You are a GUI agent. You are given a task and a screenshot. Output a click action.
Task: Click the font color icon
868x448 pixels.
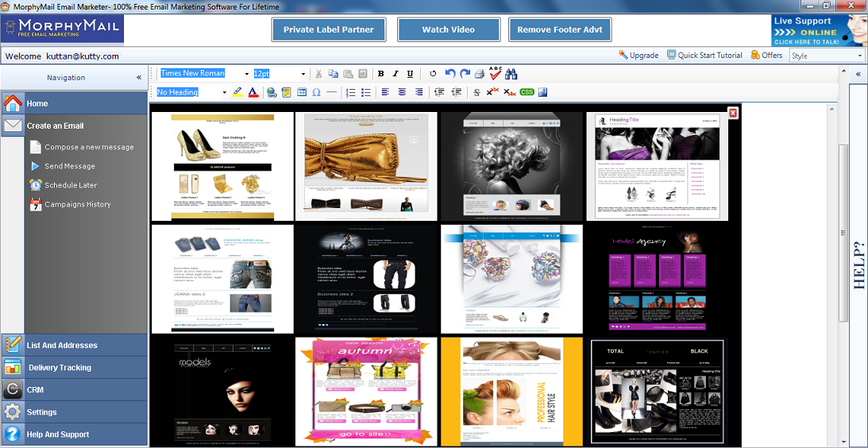pyautogui.click(x=253, y=92)
